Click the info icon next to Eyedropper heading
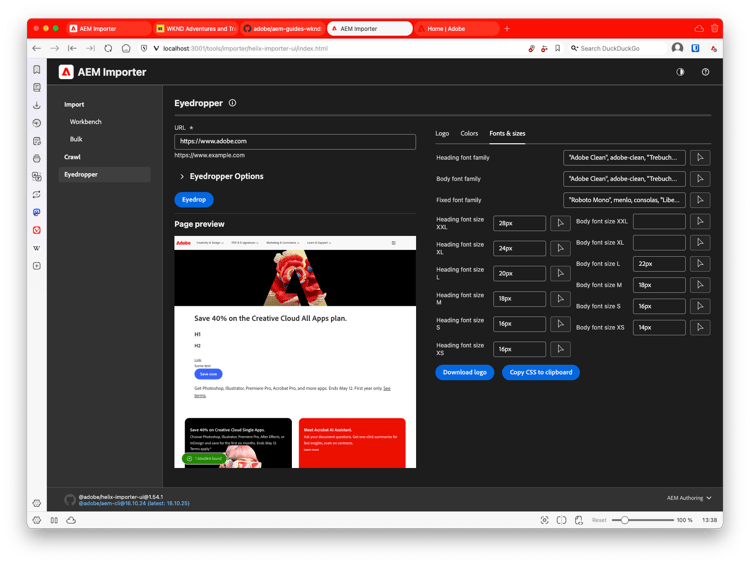The height and width of the screenshot is (564, 750). (x=232, y=103)
